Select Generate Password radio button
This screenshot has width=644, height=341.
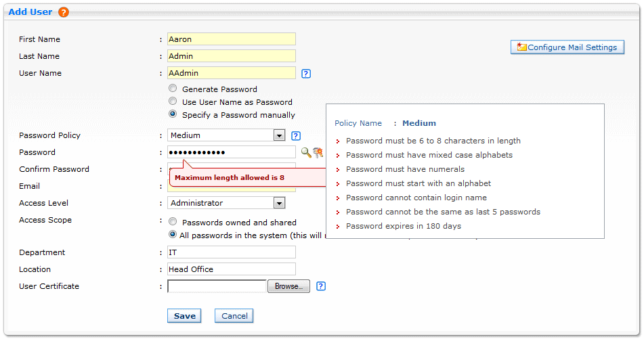point(173,88)
